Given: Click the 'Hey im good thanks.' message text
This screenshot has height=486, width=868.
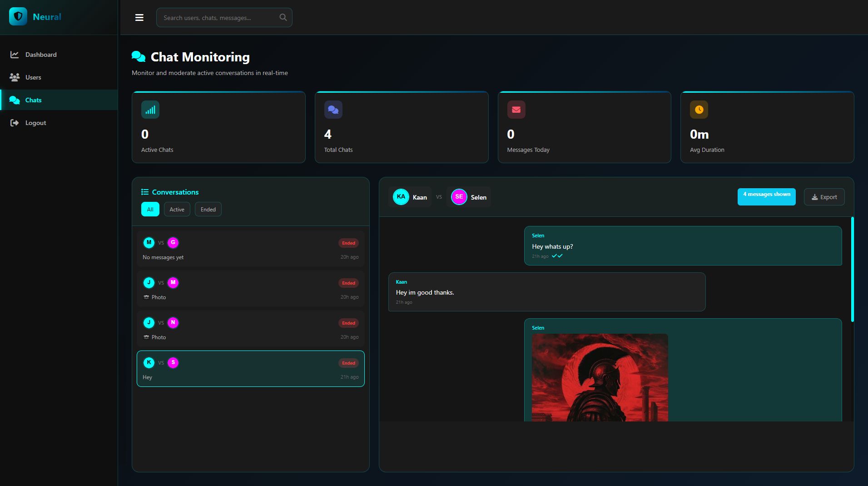Looking at the screenshot, I should click(425, 292).
